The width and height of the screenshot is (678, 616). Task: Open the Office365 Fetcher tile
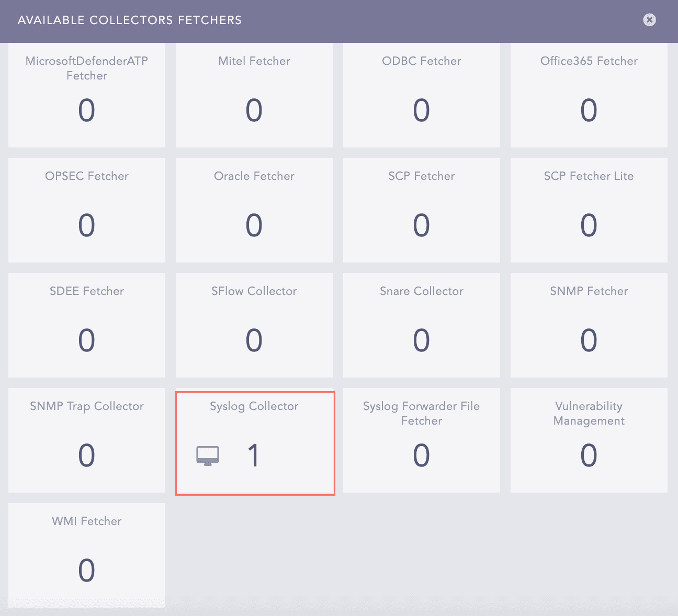tap(589, 95)
